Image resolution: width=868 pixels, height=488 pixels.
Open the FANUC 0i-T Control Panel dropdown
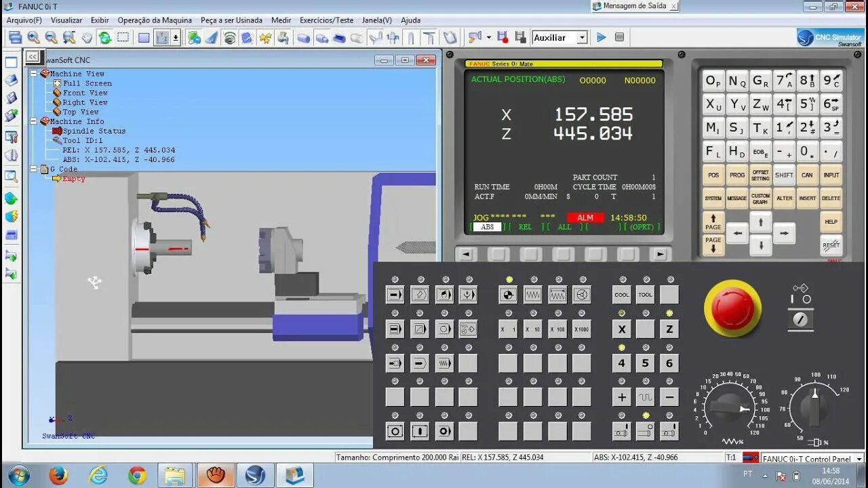(x=859, y=459)
